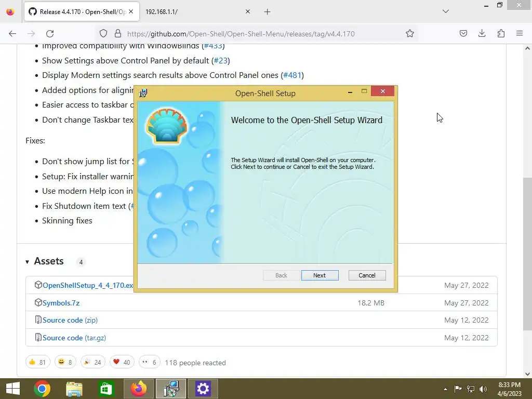The width and height of the screenshot is (532, 399).
Task: Close the Release 4.4.170 tab
Action: coord(131,11)
